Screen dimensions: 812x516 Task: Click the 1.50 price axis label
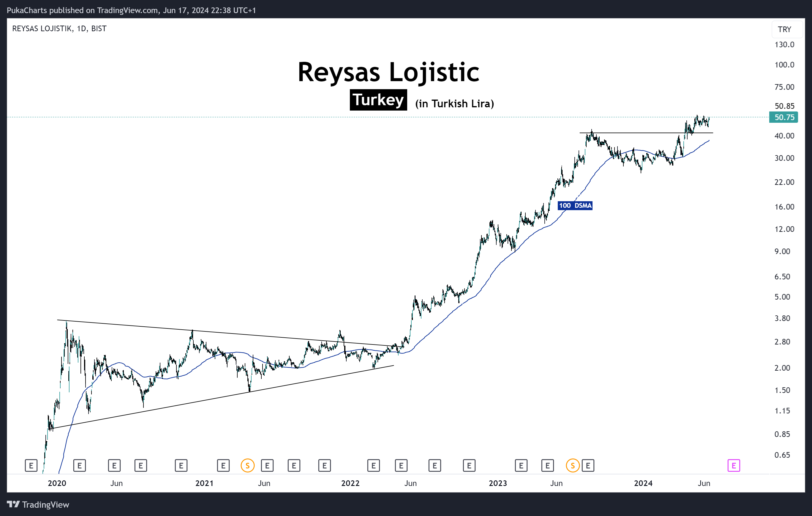pos(782,390)
